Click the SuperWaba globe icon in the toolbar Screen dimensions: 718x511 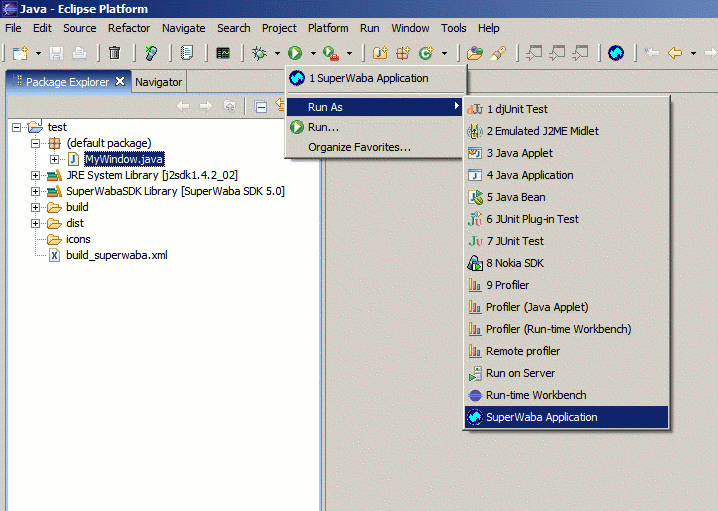(x=616, y=53)
